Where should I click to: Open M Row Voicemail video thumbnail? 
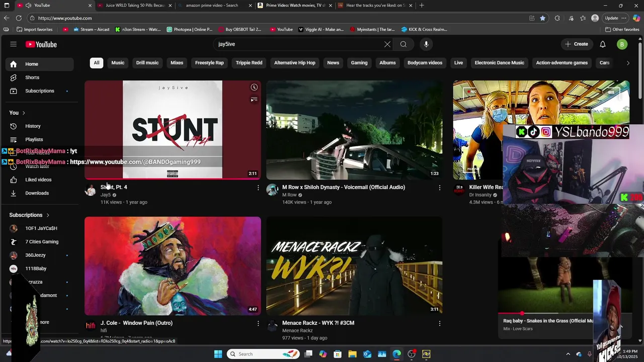click(354, 130)
